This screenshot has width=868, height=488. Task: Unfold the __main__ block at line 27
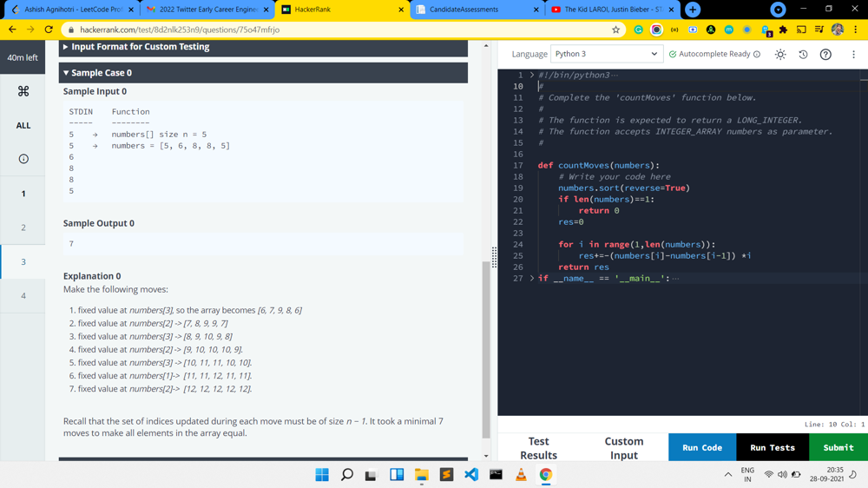click(x=532, y=279)
